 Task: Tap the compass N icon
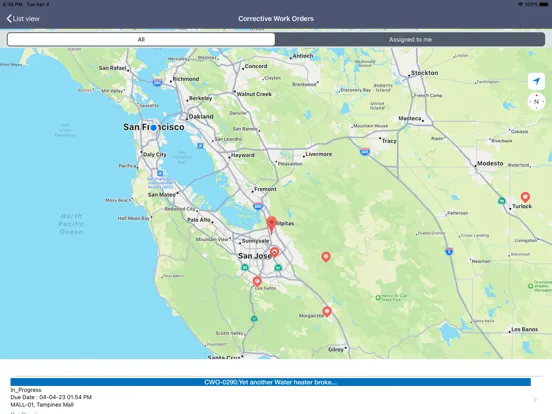[536, 102]
